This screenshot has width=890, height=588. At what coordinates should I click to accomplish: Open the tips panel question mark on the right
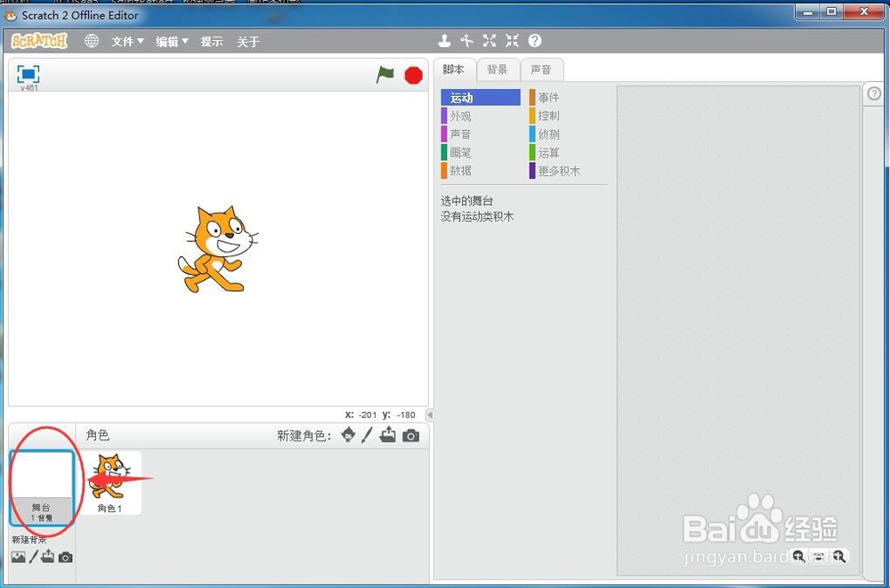pyautogui.click(x=874, y=93)
